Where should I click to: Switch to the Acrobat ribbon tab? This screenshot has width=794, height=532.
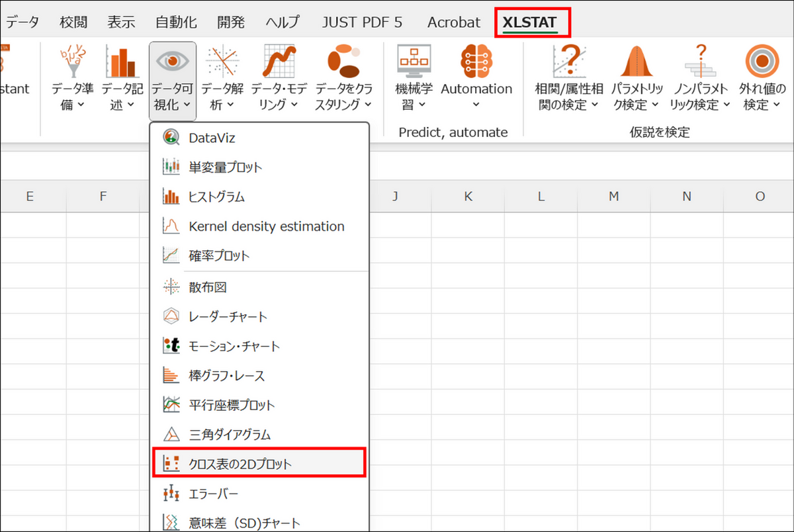pyautogui.click(x=454, y=22)
